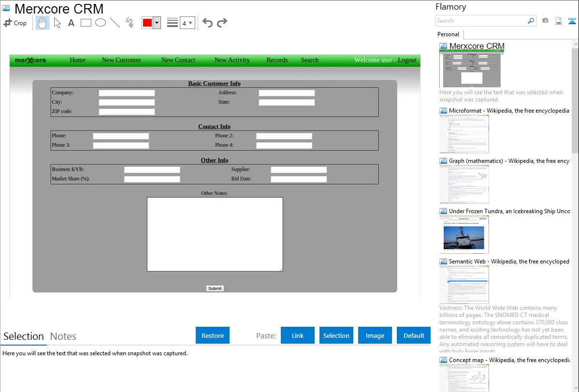Image resolution: width=579 pixels, height=392 pixels.
Task: Click the blue up-arrow icon in Flamory panel
Action: (572, 21)
